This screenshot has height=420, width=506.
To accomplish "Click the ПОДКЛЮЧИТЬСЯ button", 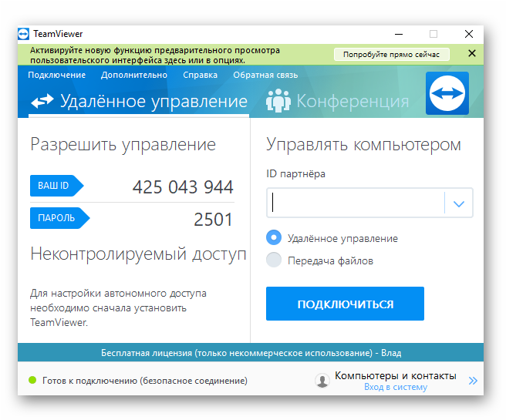I will click(345, 304).
